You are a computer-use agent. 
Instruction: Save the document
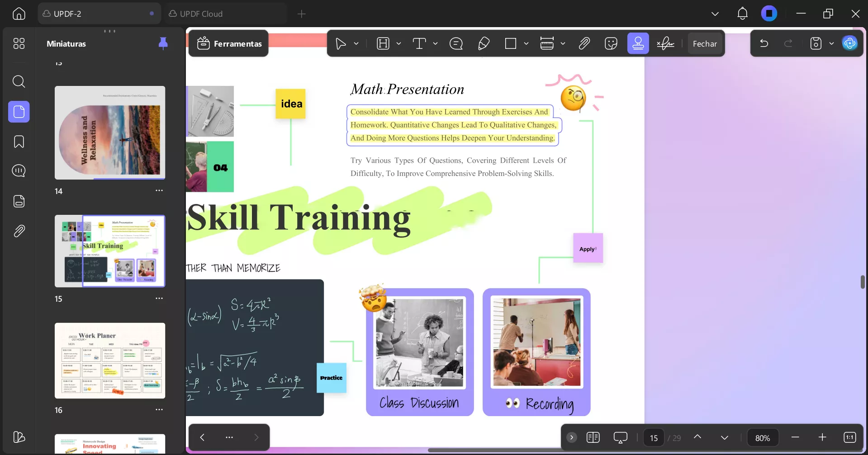pyautogui.click(x=816, y=43)
